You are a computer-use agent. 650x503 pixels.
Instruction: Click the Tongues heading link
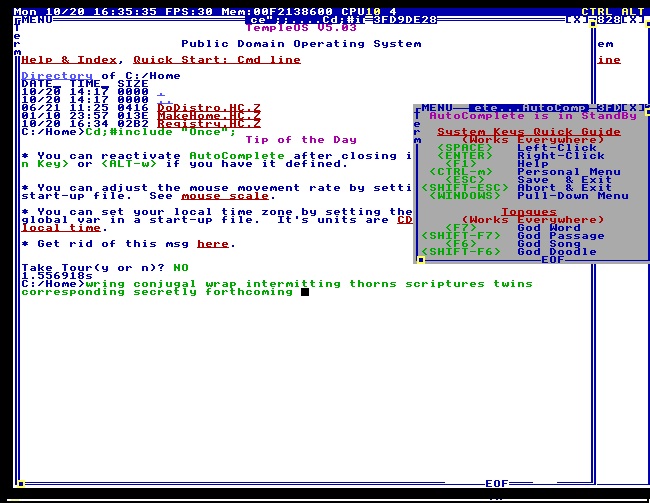pos(529,212)
